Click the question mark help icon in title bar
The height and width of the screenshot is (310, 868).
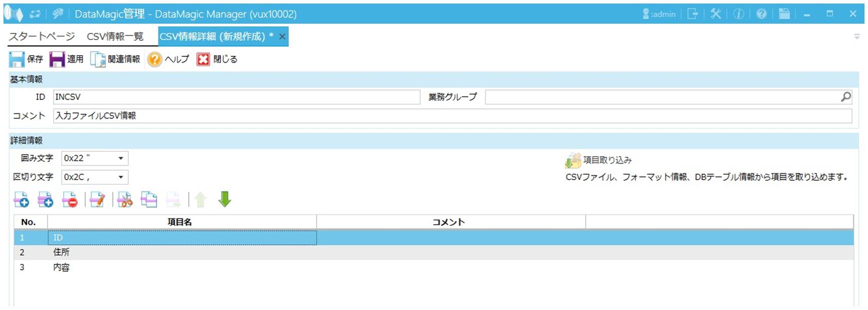(761, 14)
